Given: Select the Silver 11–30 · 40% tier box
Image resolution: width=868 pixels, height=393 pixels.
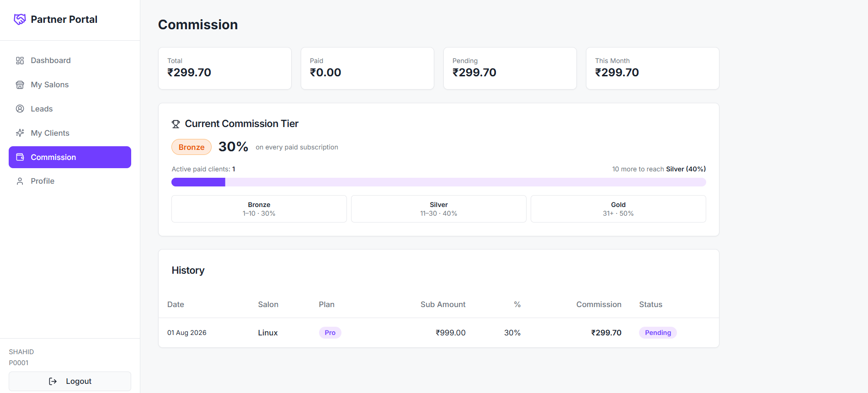Looking at the screenshot, I should click(439, 209).
